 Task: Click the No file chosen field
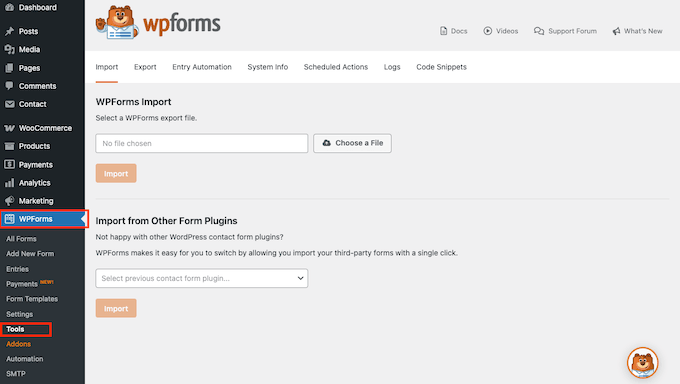[202, 143]
